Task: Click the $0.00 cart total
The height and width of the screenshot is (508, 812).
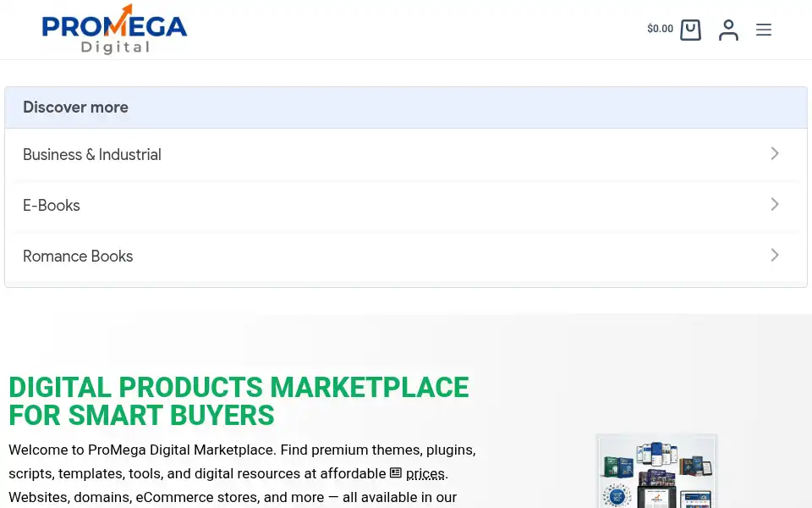Action: 660,29
